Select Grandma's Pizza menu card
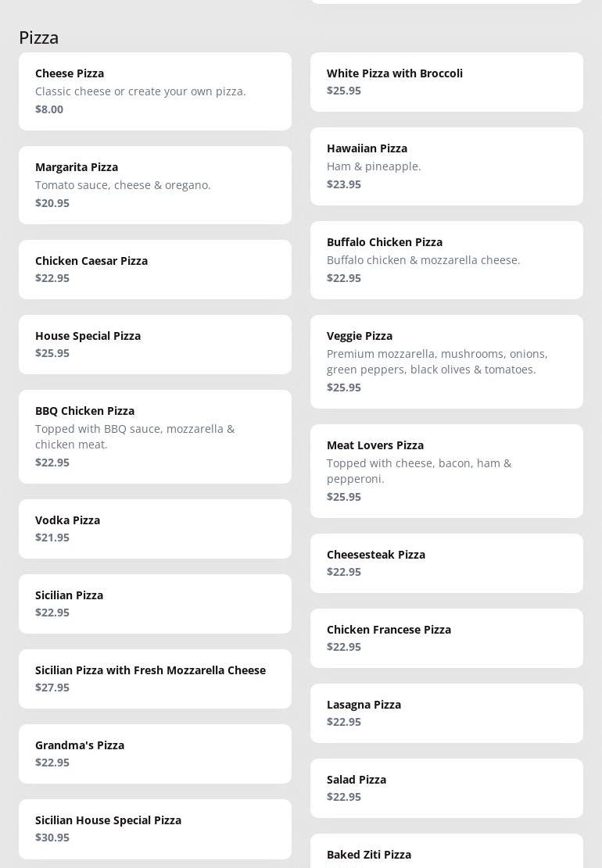Image resolution: width=602 pixels, height=868 pixels. [x=155, y=754]
